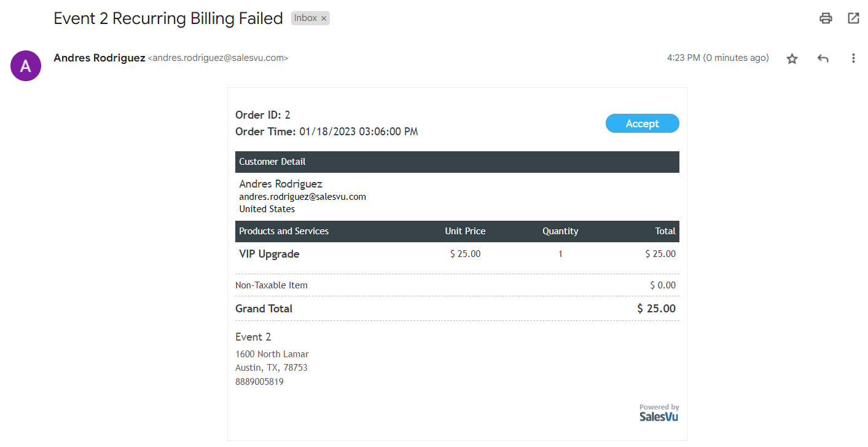Viewport: 868px width, 447px height.
Task: Click the email timestamp 4:23 PM
Action: [684, 58]
